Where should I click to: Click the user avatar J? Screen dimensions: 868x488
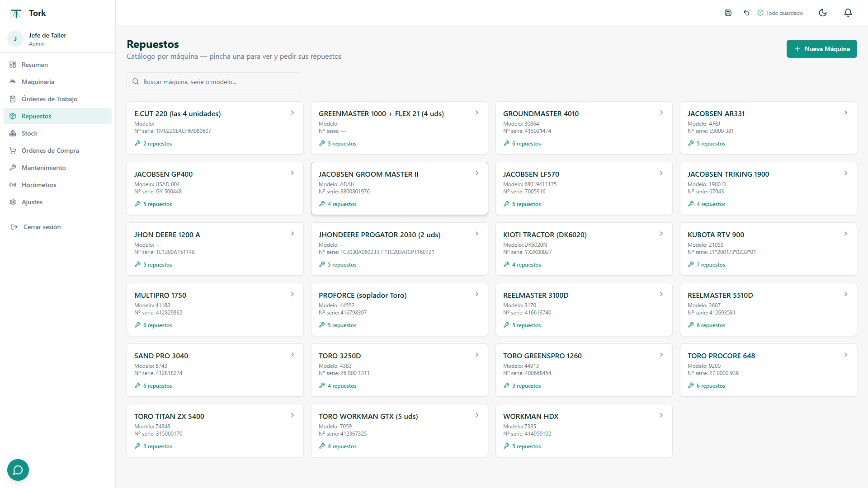(x=15, y=39)
